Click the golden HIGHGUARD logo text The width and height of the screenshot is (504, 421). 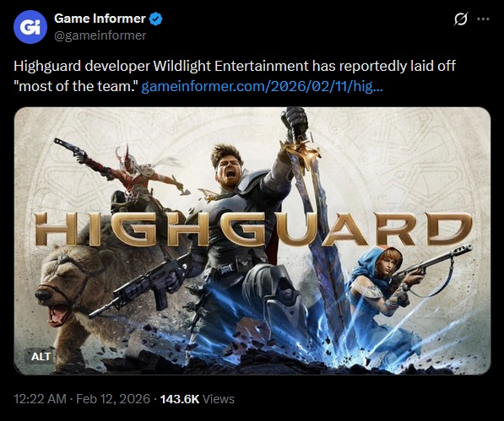253,229
